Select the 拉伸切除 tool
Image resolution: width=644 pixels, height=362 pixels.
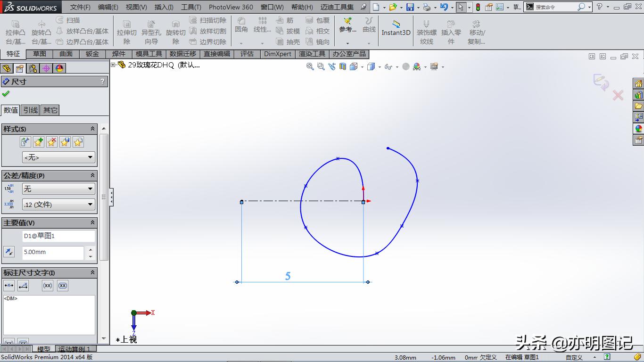(x=126, y=31)
